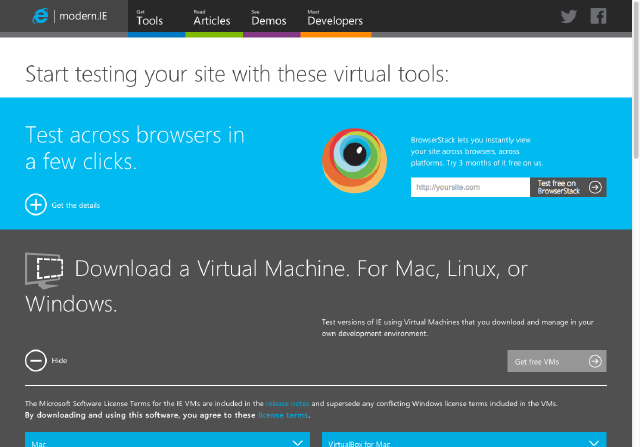The image size is (640, 447).
Task: Open the Developers navigation tab
Action: tap(335, 18)
